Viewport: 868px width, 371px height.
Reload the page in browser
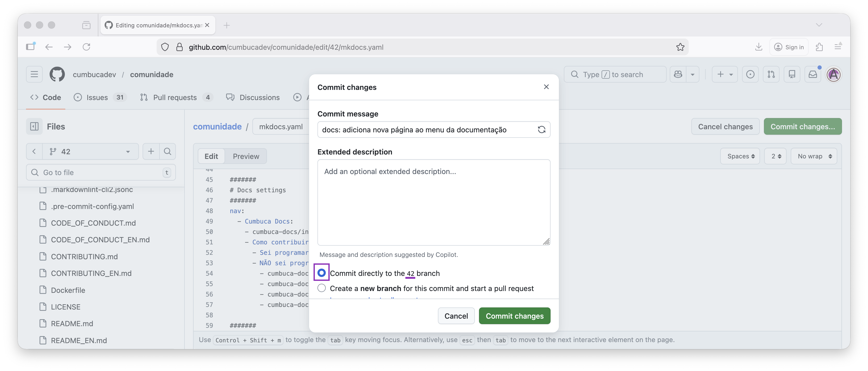pos(87,47)
